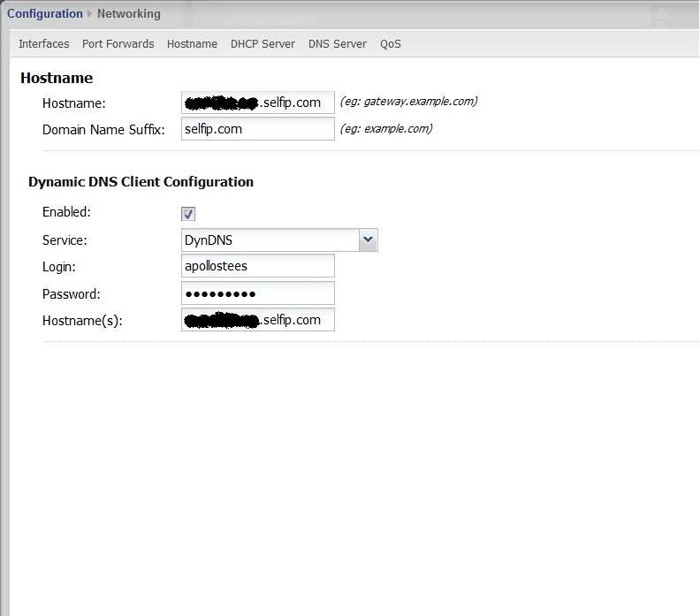Click the 'Enabled:' label
The width and height of the screenshot is (700, 616).
(66, 212)
